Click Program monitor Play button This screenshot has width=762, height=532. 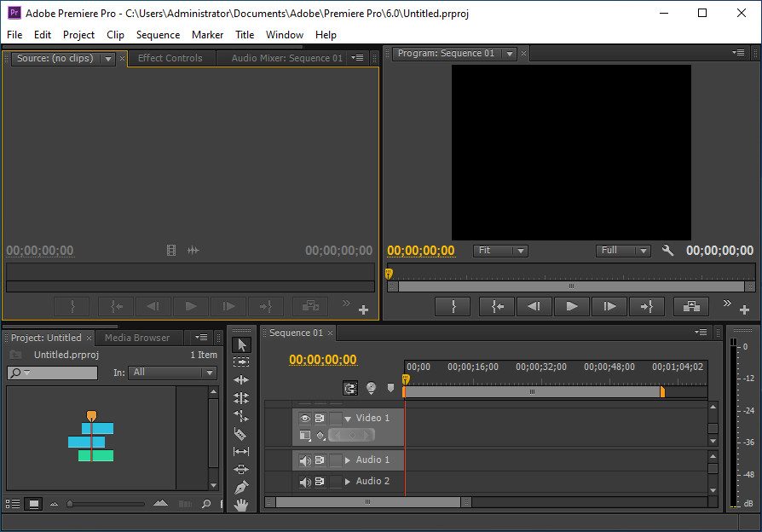(x=571, y=306)
